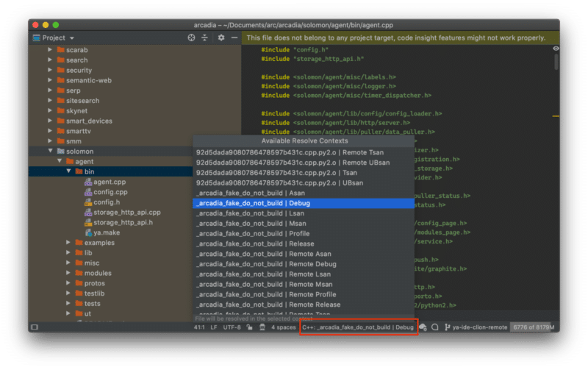Click UTF-8 encoding in status bar
Viewport: 588px width, 370px height.
coord(232,327)
